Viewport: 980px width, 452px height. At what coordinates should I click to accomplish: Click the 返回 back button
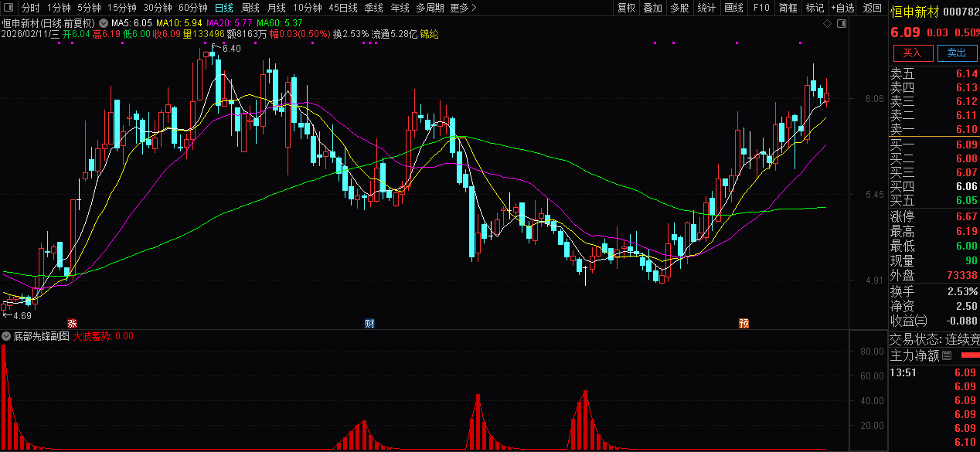point(873,8)
